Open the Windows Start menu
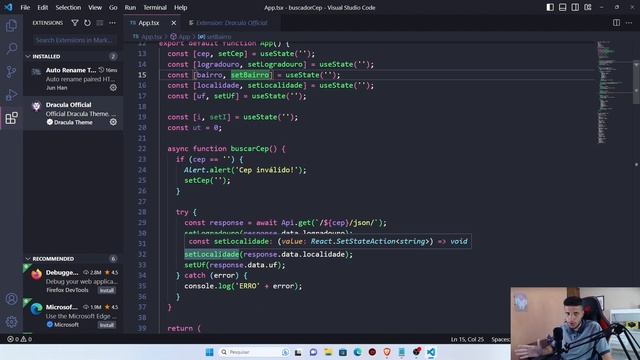The width and height of the screenshot is (640, 360). click(209, 352)
